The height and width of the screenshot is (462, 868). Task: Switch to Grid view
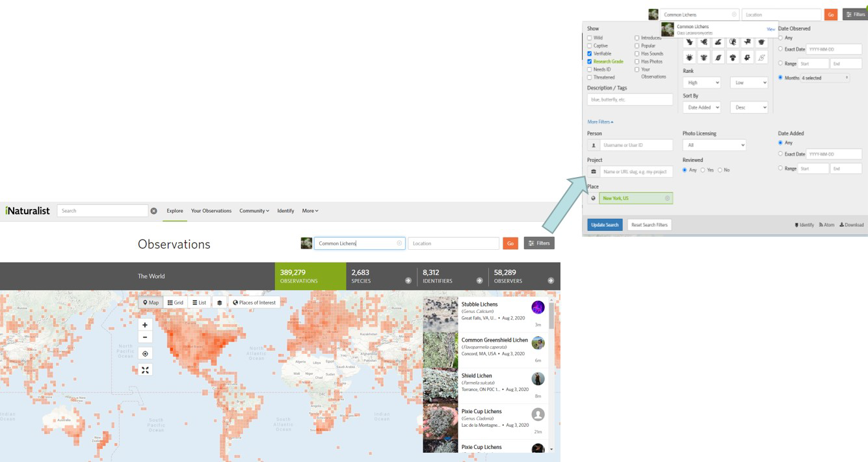click(x=175, y=303)
